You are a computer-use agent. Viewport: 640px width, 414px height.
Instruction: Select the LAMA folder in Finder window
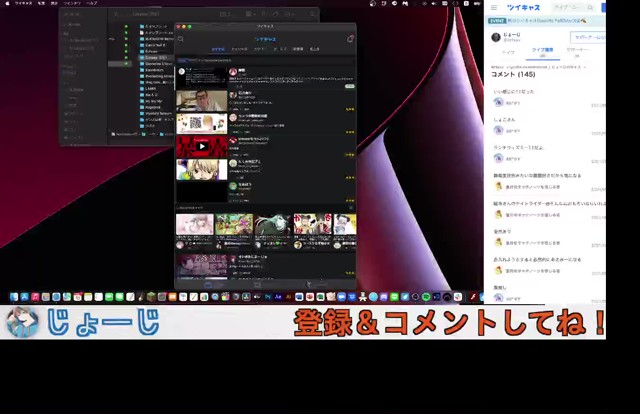coord(151,89)
